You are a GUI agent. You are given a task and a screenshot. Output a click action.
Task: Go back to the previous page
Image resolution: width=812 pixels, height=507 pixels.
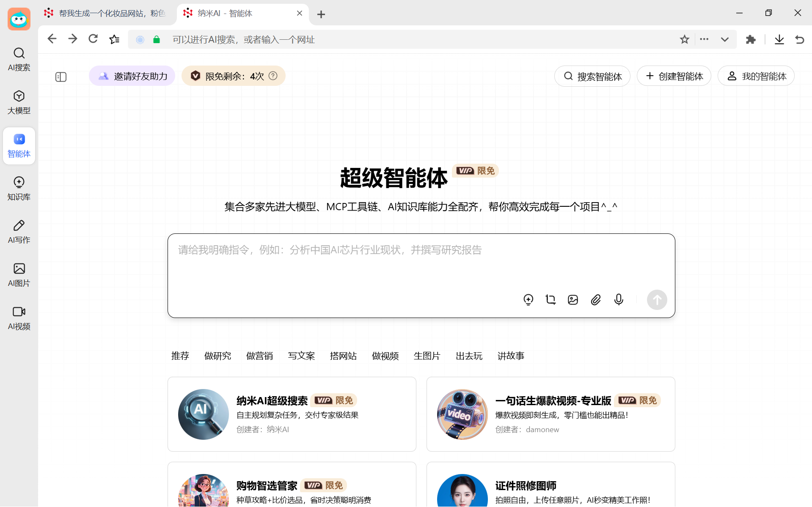tap(52, 39)
